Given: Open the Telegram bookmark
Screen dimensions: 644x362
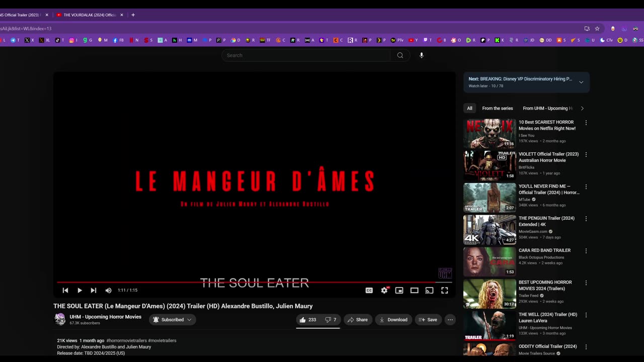Looking at the screenshot, I should tap(15, 40).
